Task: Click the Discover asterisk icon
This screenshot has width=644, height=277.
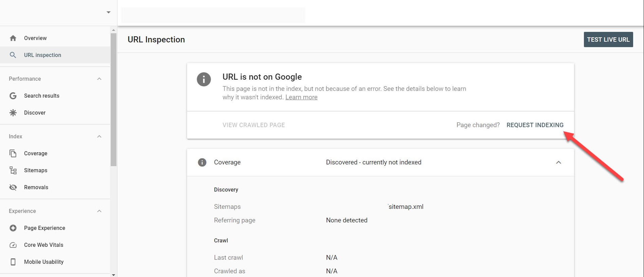Action: [13, 113]
